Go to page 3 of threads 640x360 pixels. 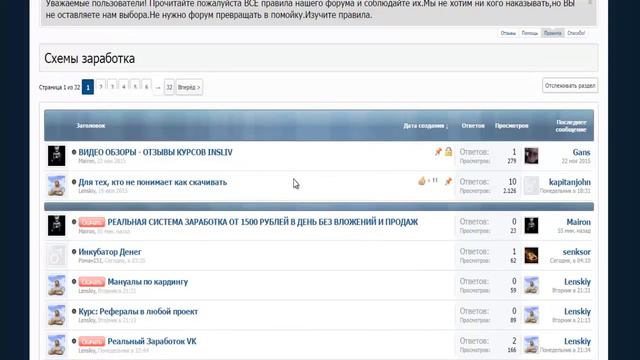(112, 87)
